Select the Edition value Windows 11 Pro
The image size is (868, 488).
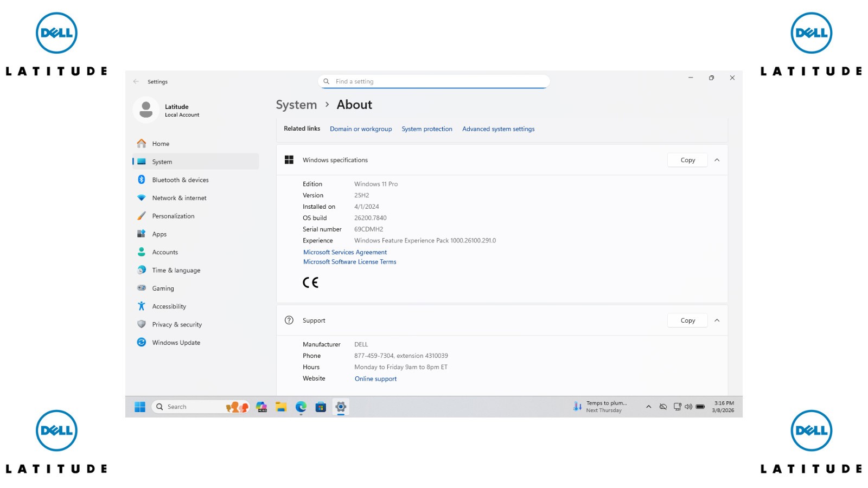376,184
